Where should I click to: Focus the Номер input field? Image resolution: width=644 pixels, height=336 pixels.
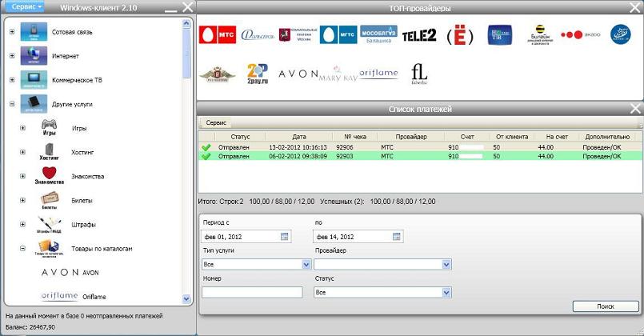(252, 292)
